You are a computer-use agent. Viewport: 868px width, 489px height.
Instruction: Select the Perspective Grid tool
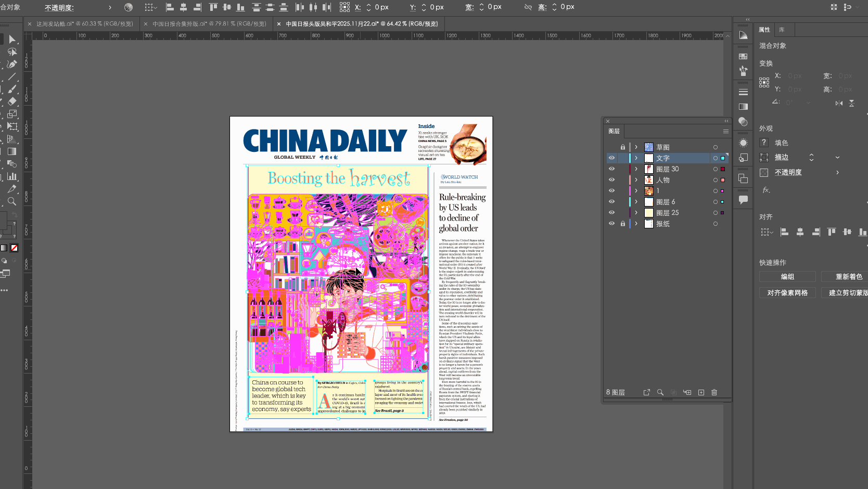click(x=12, y=139)
